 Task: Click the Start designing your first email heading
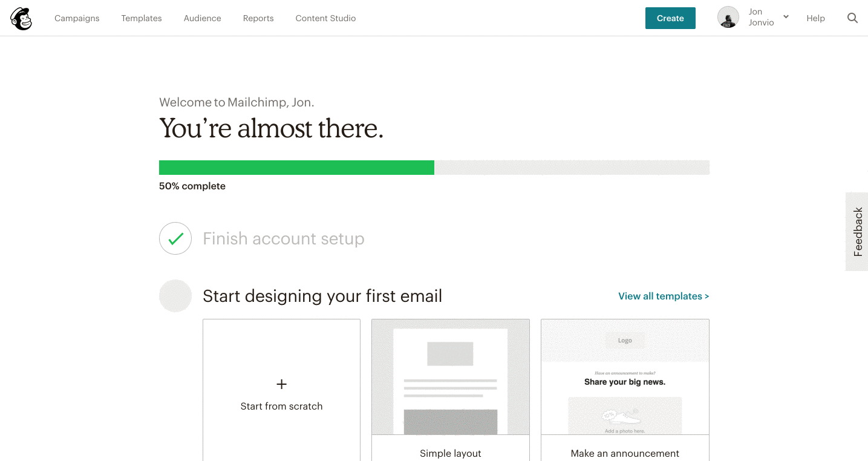(x=322, y=296)
